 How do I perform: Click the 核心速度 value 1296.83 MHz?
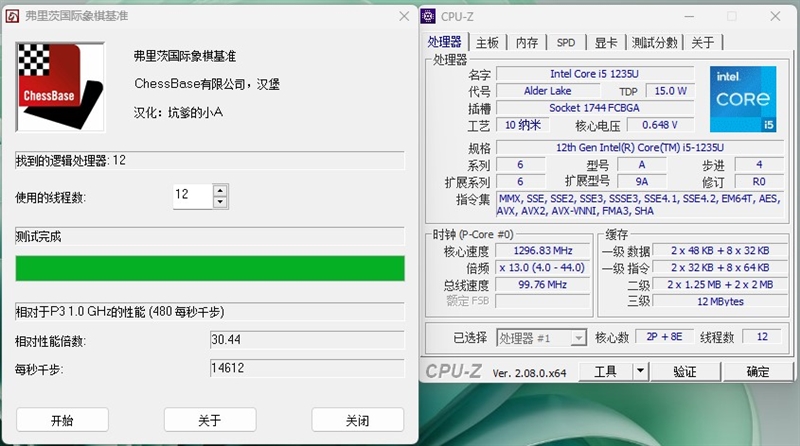click(543, 251)
